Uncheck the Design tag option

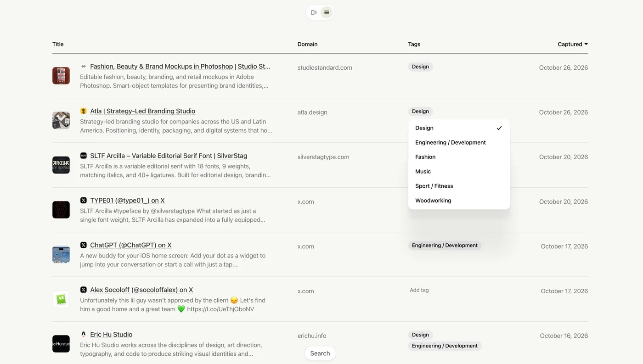pyautogui.click(x=459, y=128)
